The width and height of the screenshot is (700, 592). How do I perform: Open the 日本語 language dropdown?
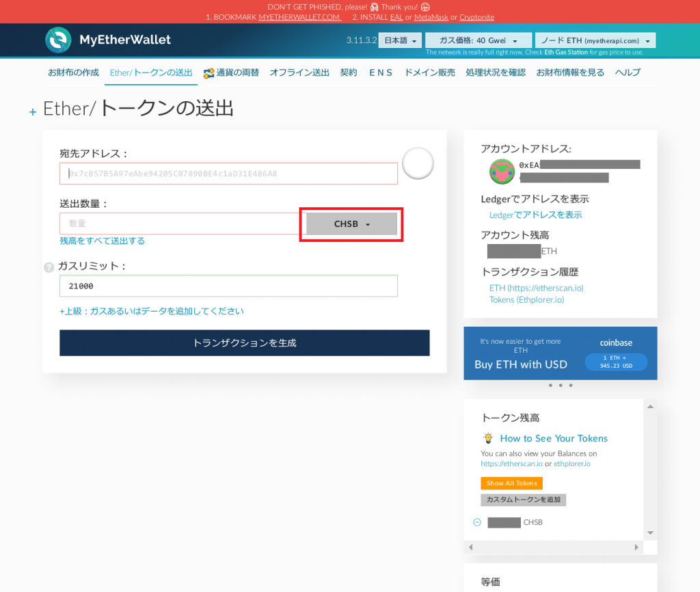pos(399,40)
